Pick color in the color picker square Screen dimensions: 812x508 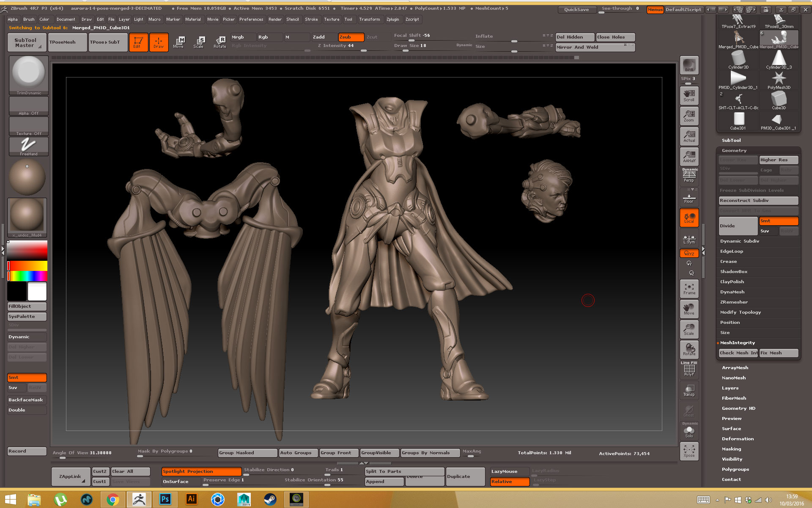pyautogui.click(x=27, y=250)
